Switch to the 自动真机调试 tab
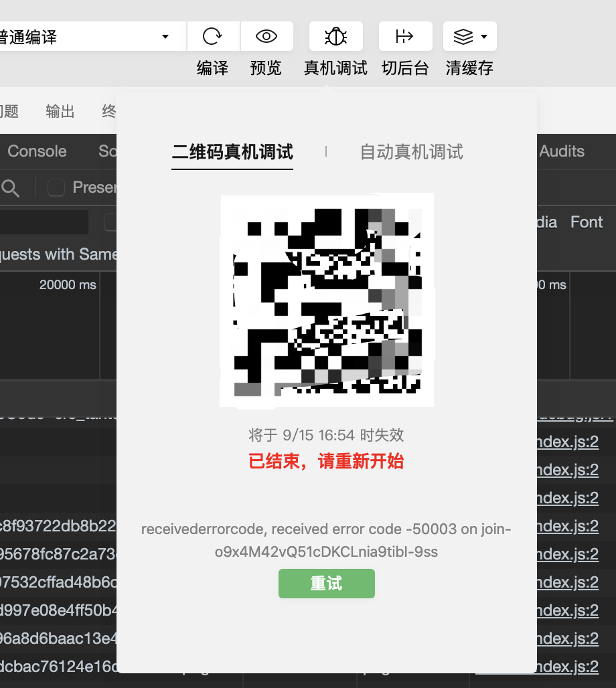The width and height of the screenshot is (616, 688). point(411,152)
